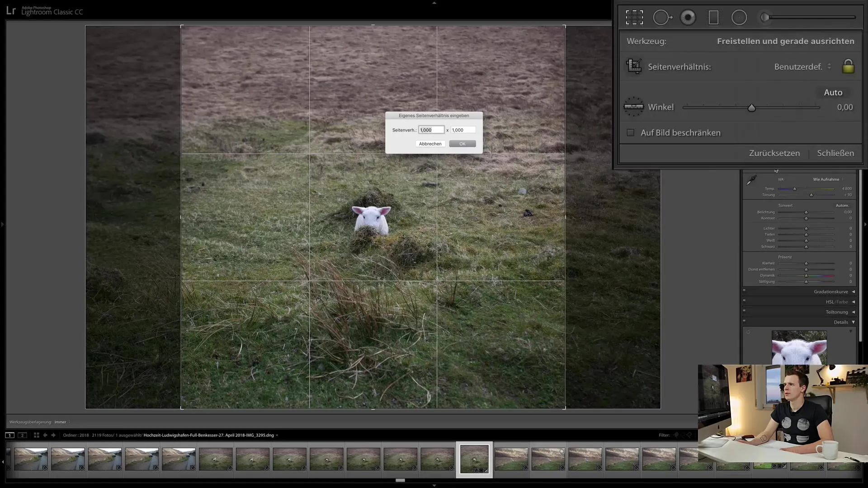Image resolution: width=868 pixels, height=488 pixels.
Task: Click the Lightroom Lr logo
Action: pyautogui.click(x=11, y=10)
